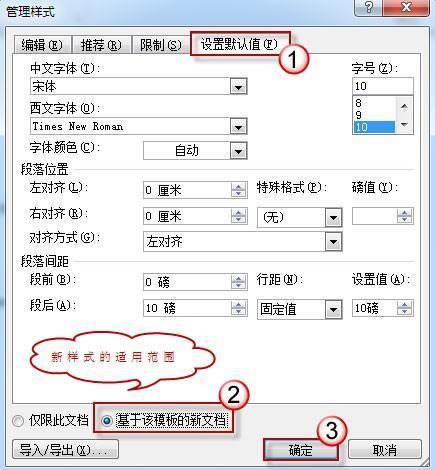Switch to the 限制 tab

tap(161, 45)
